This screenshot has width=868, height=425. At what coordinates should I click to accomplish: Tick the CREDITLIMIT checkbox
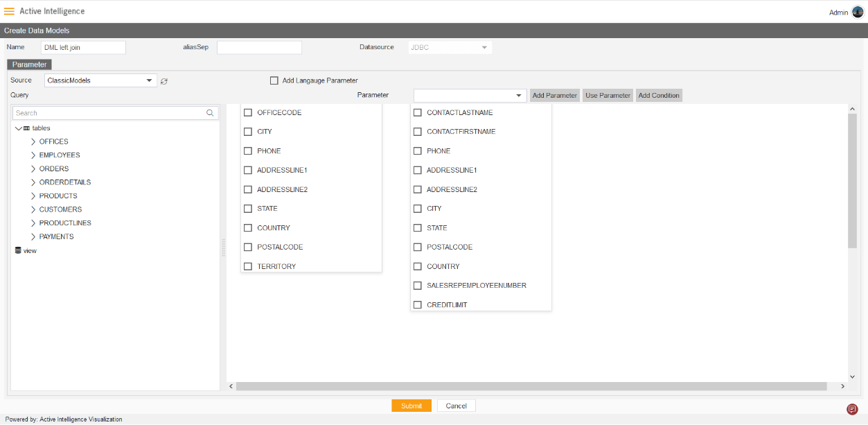(x=418, y=305)
